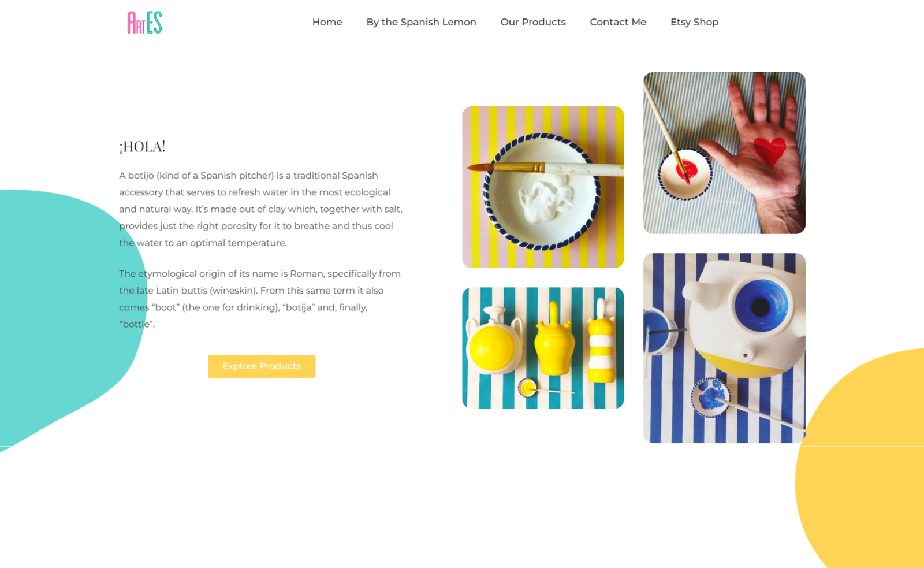The width and height of the screenshot is (924, 568).
Task: Click the blue circle on white botijo
Action: pos(761,305)
